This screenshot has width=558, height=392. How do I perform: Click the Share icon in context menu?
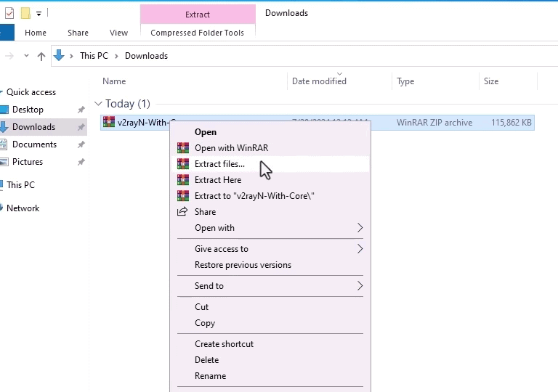tap(182, 212)
